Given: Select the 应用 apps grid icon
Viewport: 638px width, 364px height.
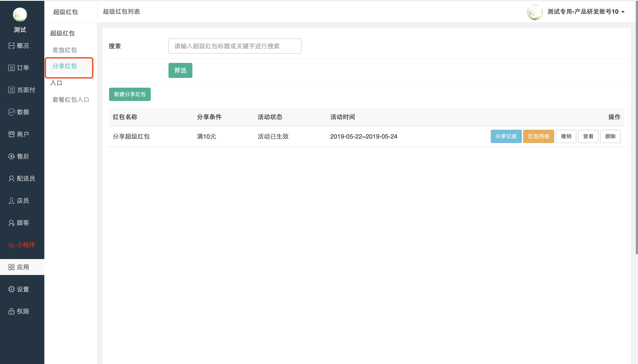Looking at the screenshot, I should coord(11,267).
